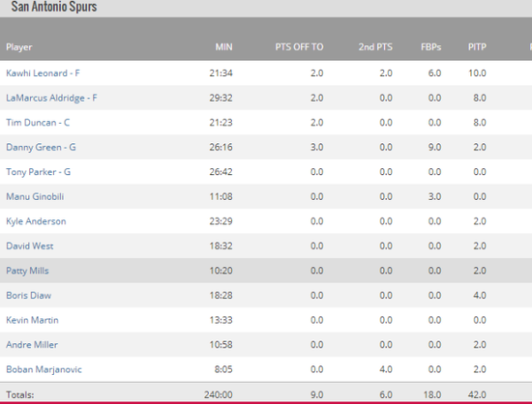Open Andre Miller player link
This screenshot has height=404, width=532.
click(x=32, y=345)
